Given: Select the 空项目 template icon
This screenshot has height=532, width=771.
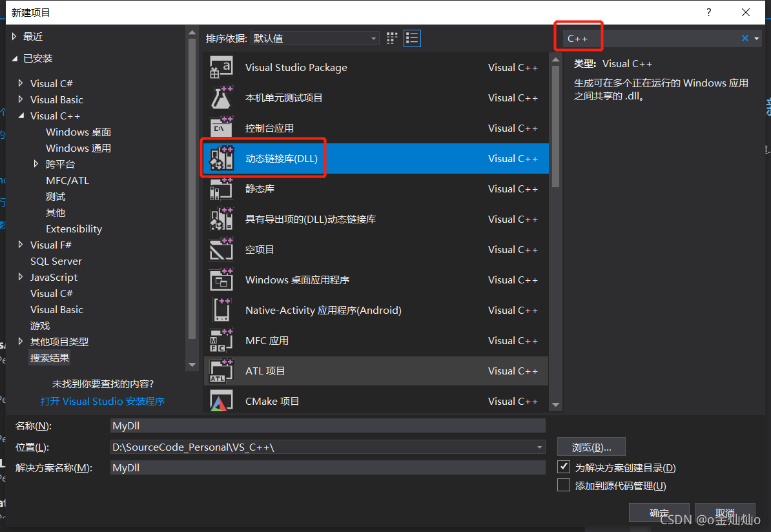Looking at the screenshot, I should pyautogui.click(x=221, y=249).
